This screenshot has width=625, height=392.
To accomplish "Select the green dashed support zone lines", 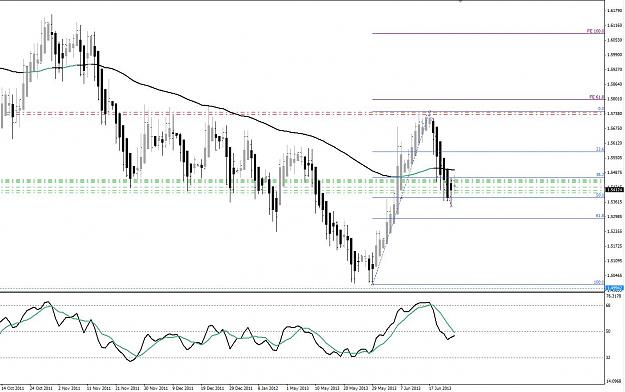I will click(302, 186).
